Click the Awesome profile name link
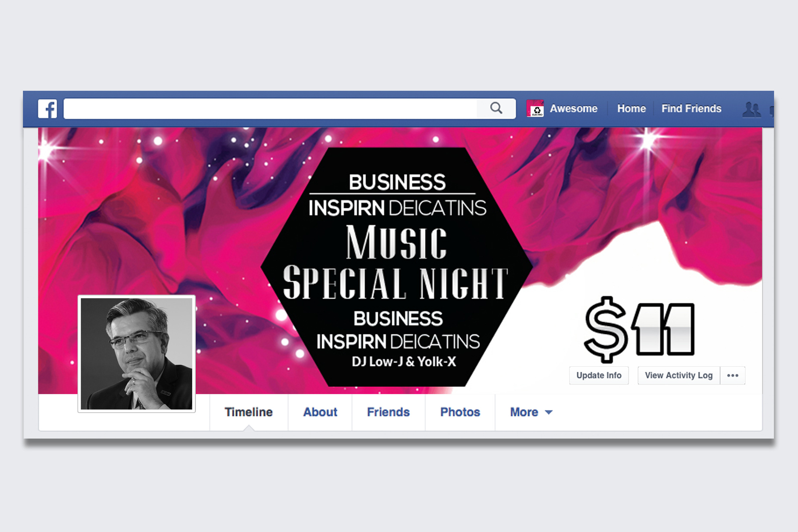798x532 pixels. tap(573, 109)
